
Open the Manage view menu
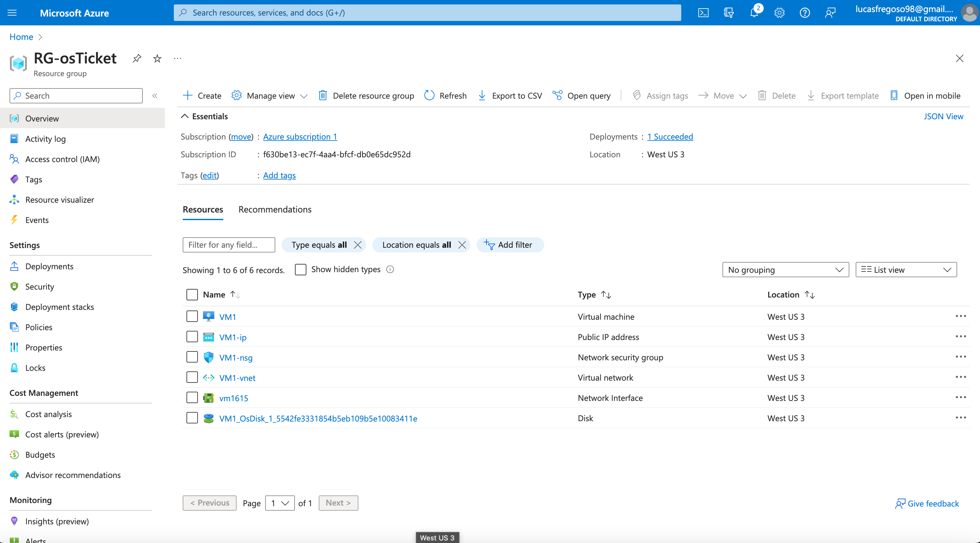click(x=270, y=95)
